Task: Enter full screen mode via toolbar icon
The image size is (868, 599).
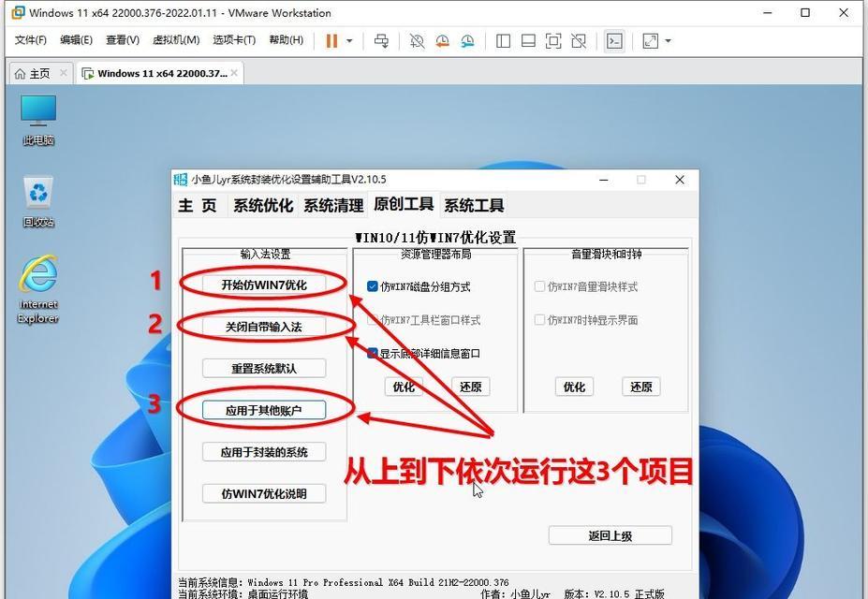Action: pyautogui.click(x=553, y=41)
